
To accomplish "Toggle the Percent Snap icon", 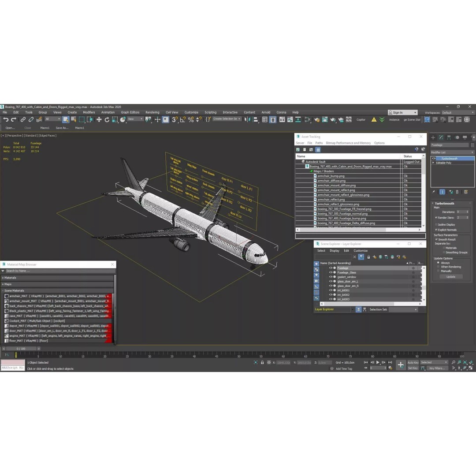I will 191,119.
